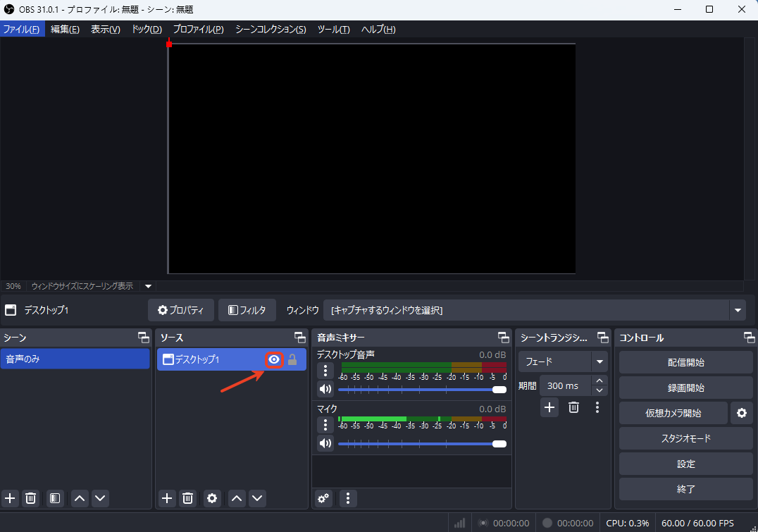Hide the デスクトップ1 source with eye icon
758x532 pixels.
[274, 360]
